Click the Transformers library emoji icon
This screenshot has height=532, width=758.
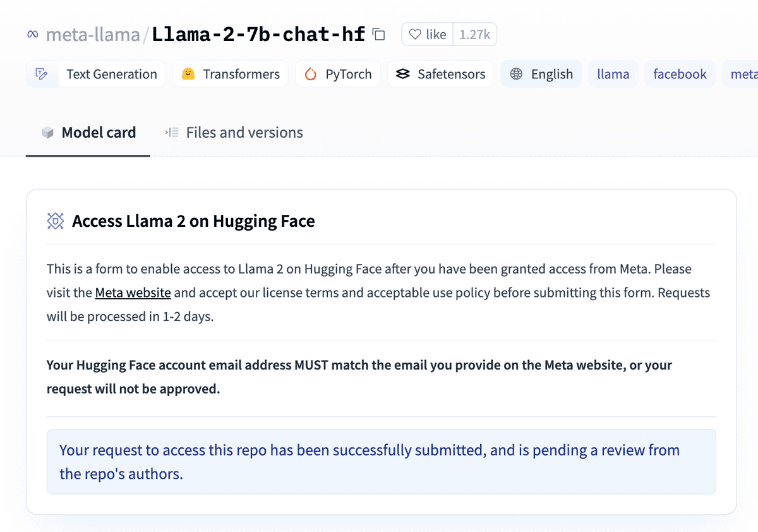[x=188, y=74]
